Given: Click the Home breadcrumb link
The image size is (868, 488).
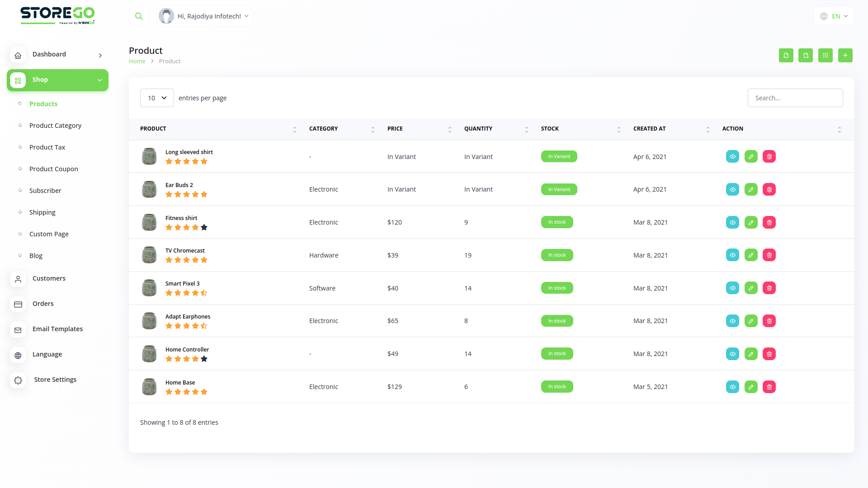Looking at the screenshot, I should tap(137, 61).
